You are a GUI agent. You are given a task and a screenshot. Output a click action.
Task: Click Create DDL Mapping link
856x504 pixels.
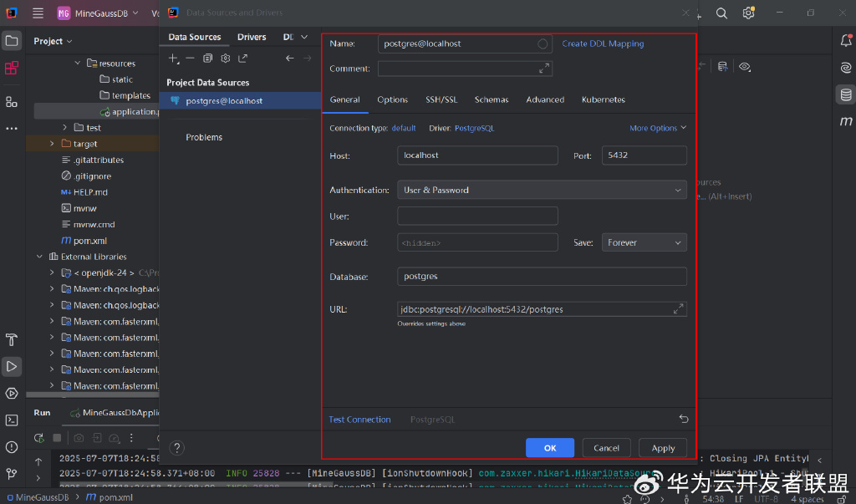tap(603, 43)
